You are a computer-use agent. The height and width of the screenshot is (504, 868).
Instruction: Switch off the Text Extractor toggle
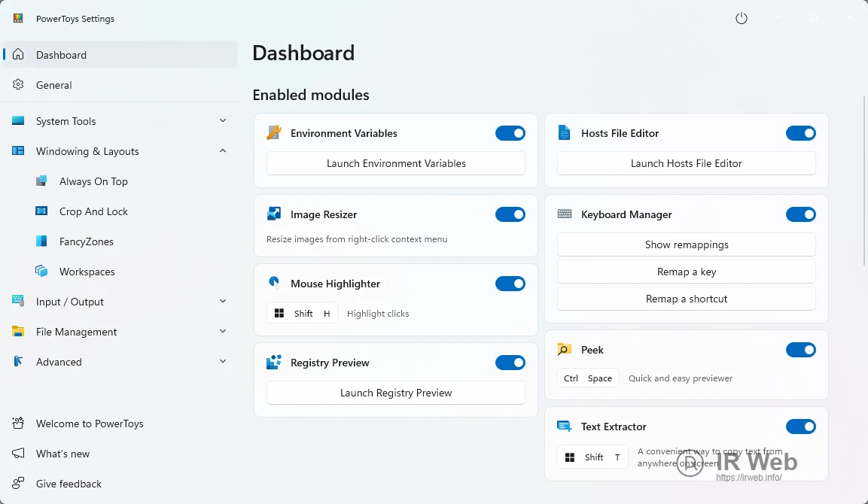801,427
